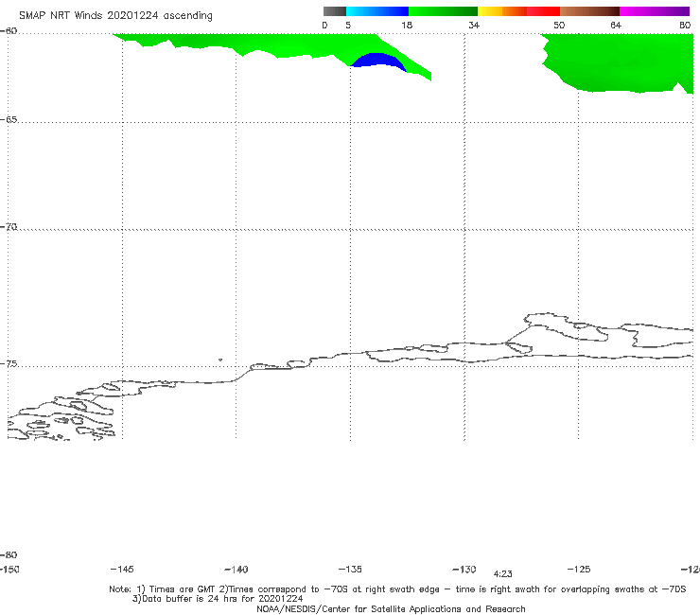Click the latitude label '-80'
This screenshot has height=615, width=700.
(9, 555)
